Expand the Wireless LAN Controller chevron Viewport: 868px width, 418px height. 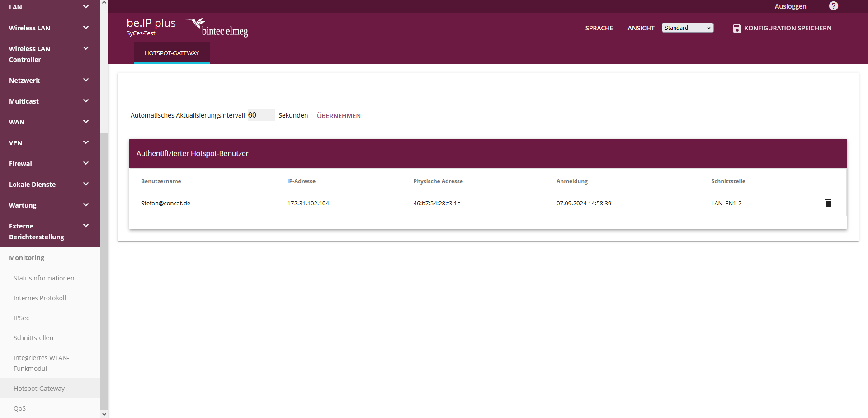86,48
